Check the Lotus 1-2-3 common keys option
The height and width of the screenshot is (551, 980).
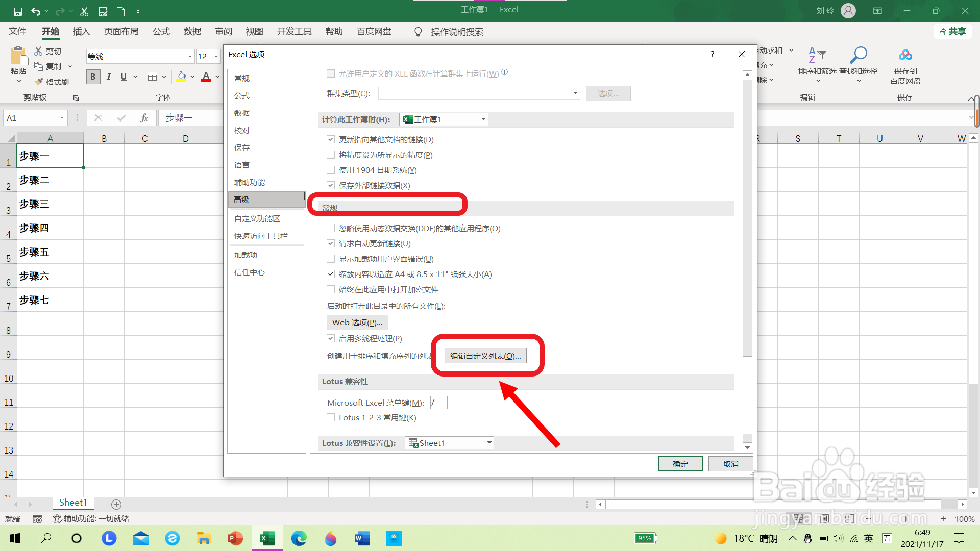[331, 417]
